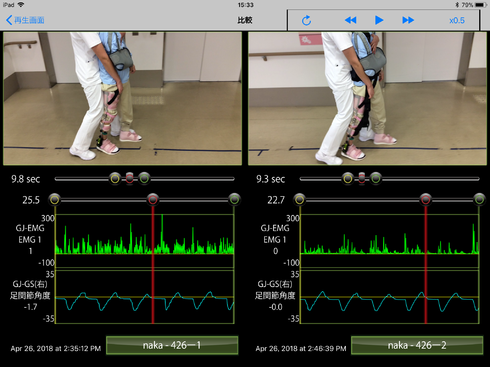Tap the left 足関節角度 graph
The height and width of the screenshot is (367, 490).
coord(144,297)
